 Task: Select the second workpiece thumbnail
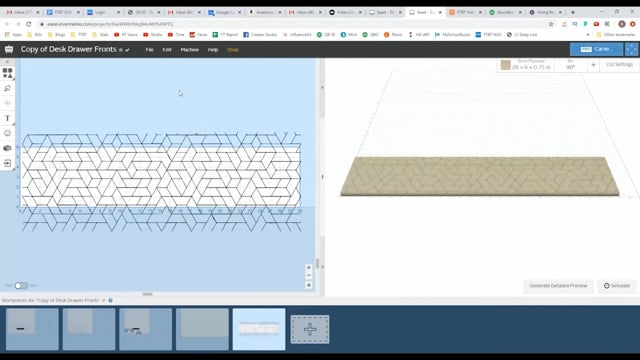89,329
